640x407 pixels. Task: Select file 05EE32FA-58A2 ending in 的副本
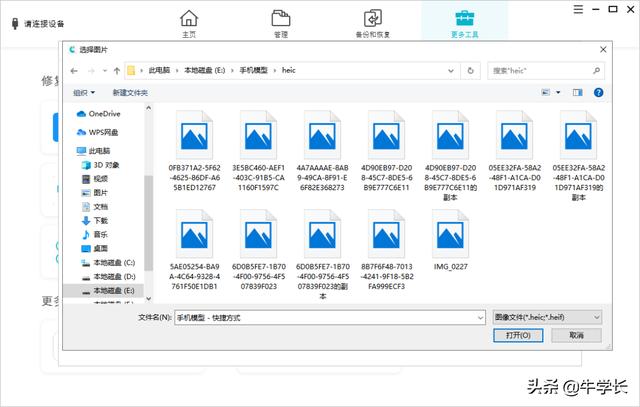click(578, 156)
